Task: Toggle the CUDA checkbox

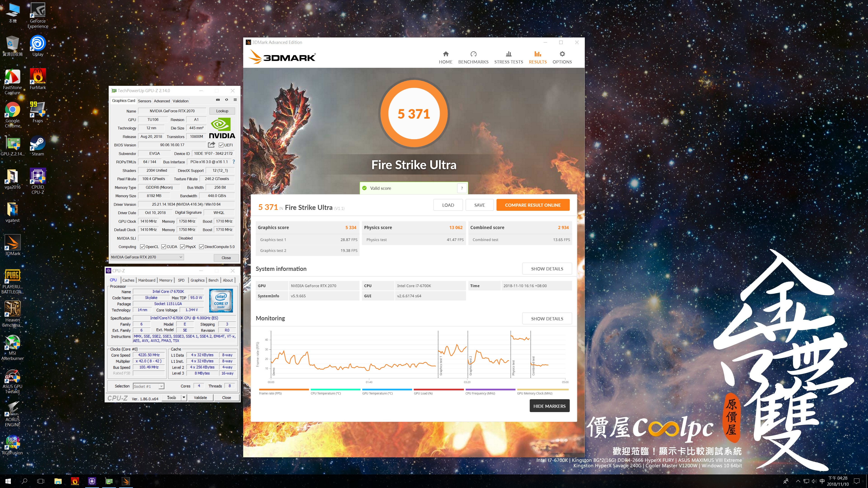Action: [x=163, y=247]
